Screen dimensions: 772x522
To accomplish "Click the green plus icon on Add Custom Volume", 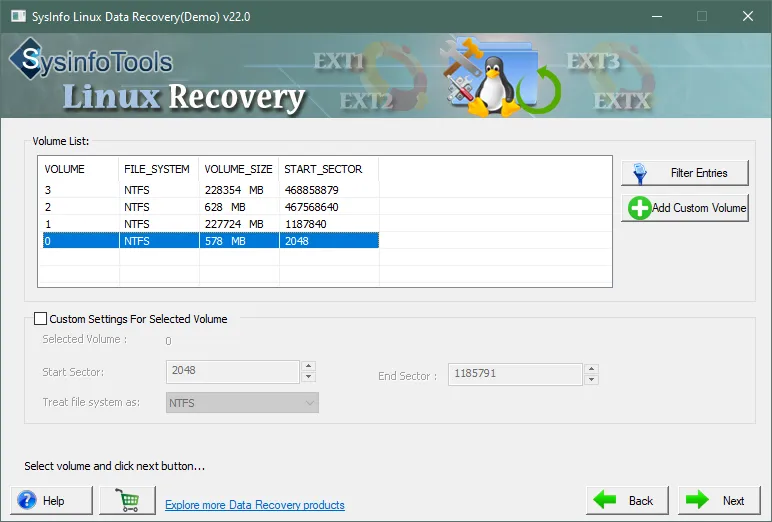I will [x=639, y=208].
